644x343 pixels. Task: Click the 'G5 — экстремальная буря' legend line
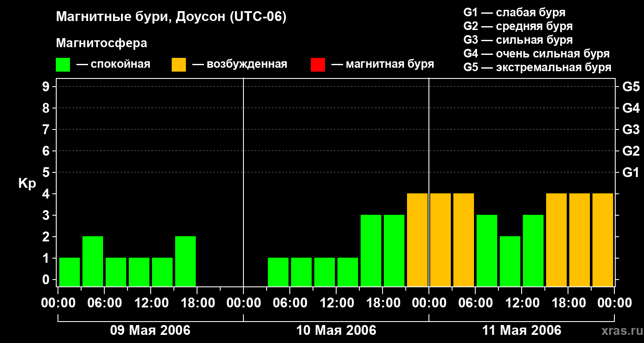(x=537, y=67)
